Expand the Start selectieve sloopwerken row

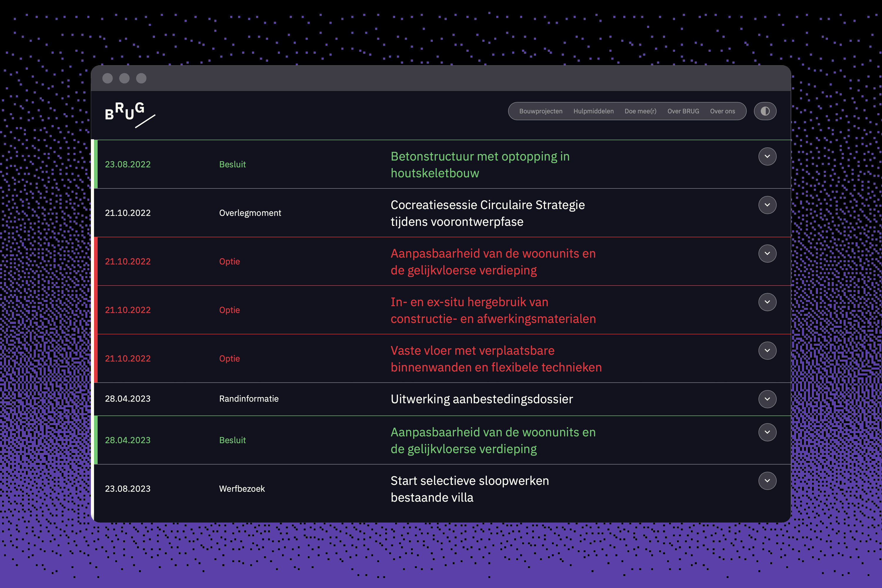point(767,481)
